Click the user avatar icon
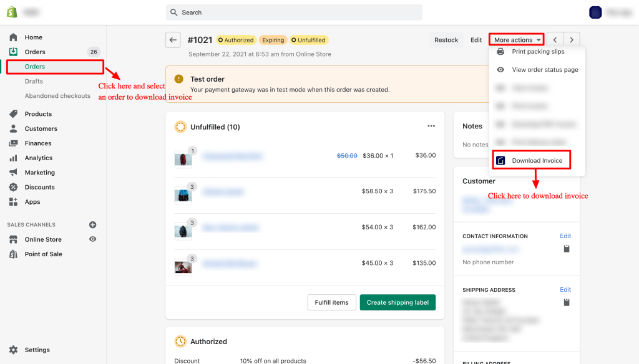The height and width of the screenshot is (364, 639). [595, 12]
